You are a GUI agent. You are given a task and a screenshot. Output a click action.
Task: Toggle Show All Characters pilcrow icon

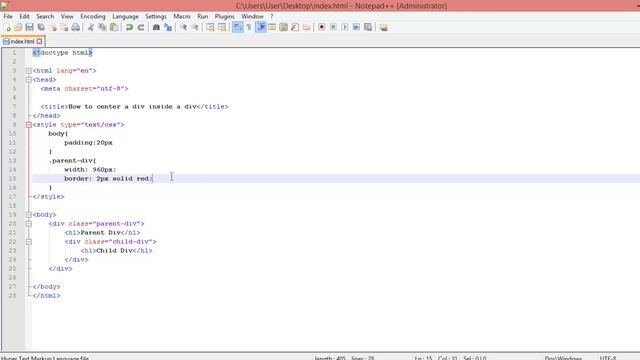pos(249,27)
